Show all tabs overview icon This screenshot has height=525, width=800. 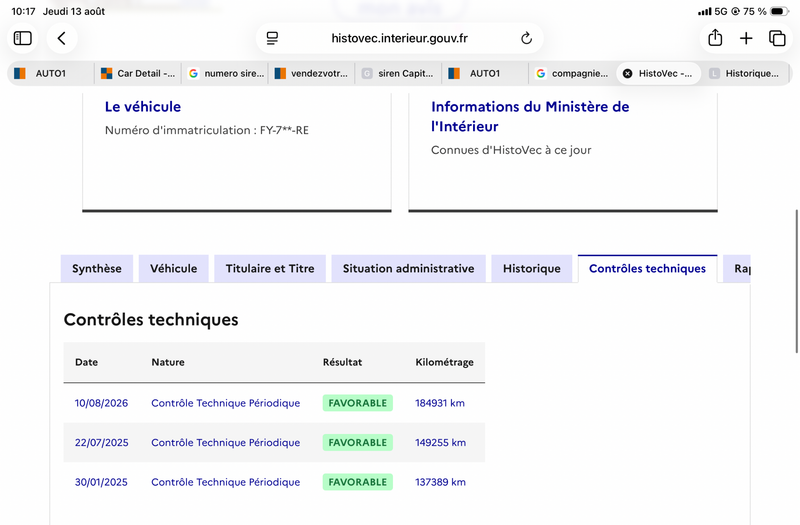(777, 38)
